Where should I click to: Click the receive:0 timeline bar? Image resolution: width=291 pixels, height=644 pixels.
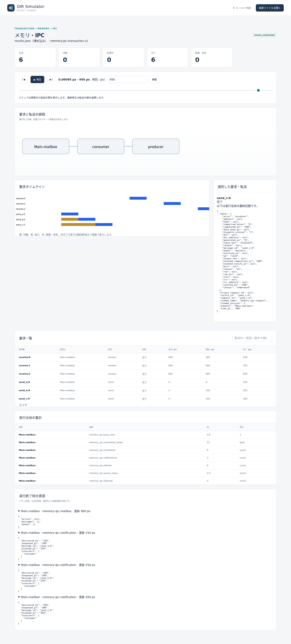pos(138,198)
